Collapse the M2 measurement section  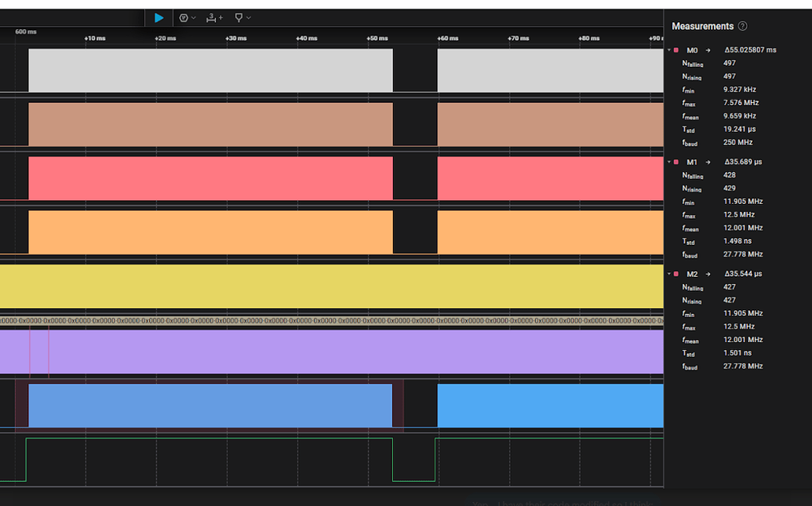[669, 274]
